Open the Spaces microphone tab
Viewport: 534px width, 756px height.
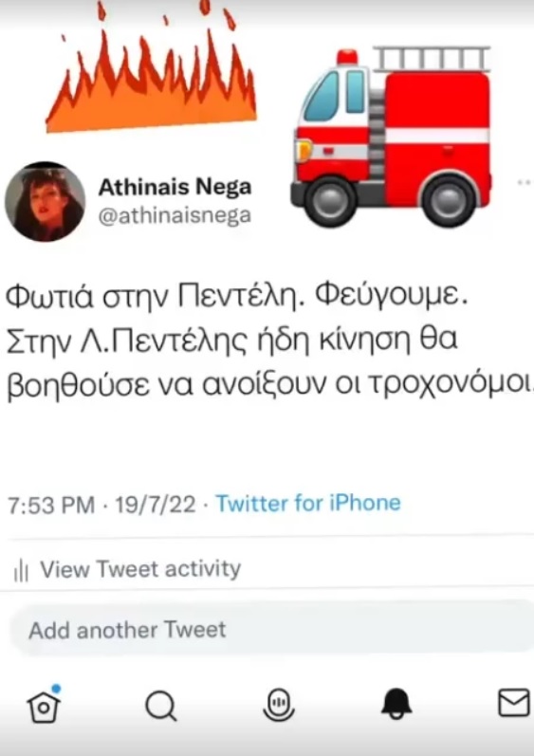coord(279,705)
